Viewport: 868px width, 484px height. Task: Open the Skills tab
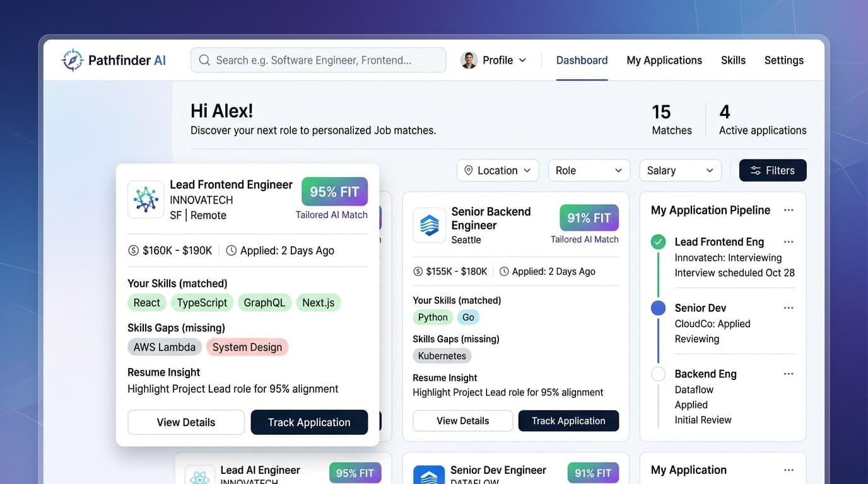pos(733,60)
